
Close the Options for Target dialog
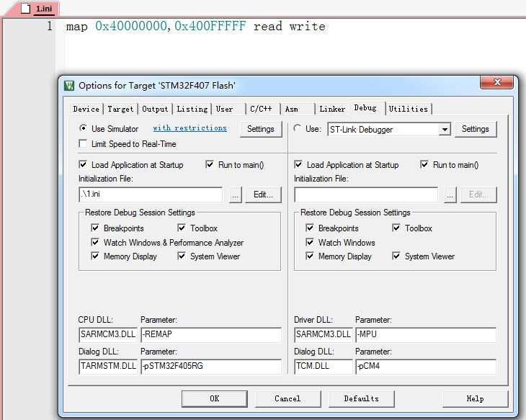coord(496,83)
